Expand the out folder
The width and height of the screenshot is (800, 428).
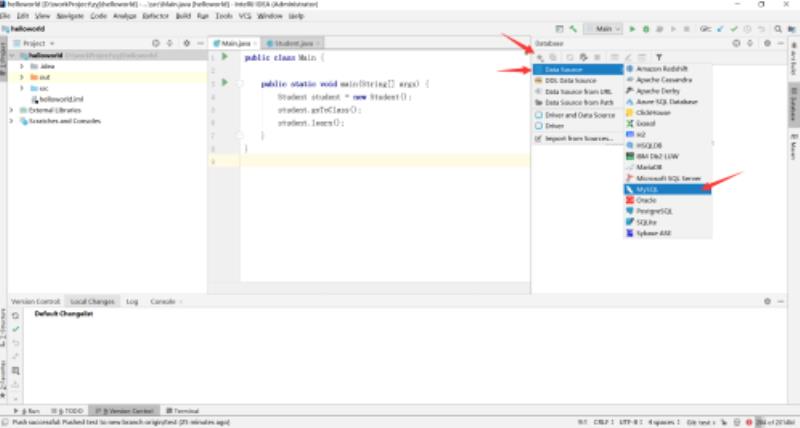(x=22, y=77)
